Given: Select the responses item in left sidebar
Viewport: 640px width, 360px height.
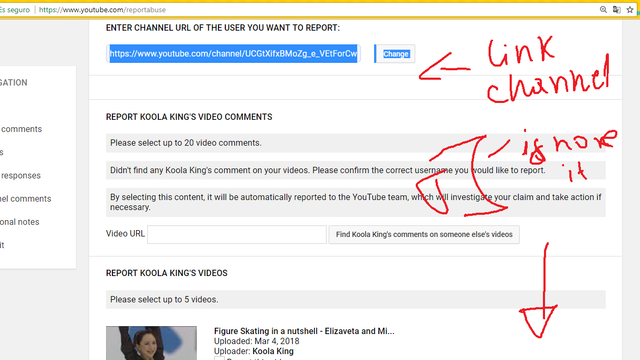Looking at the screenshot, I should click(20, 176).
